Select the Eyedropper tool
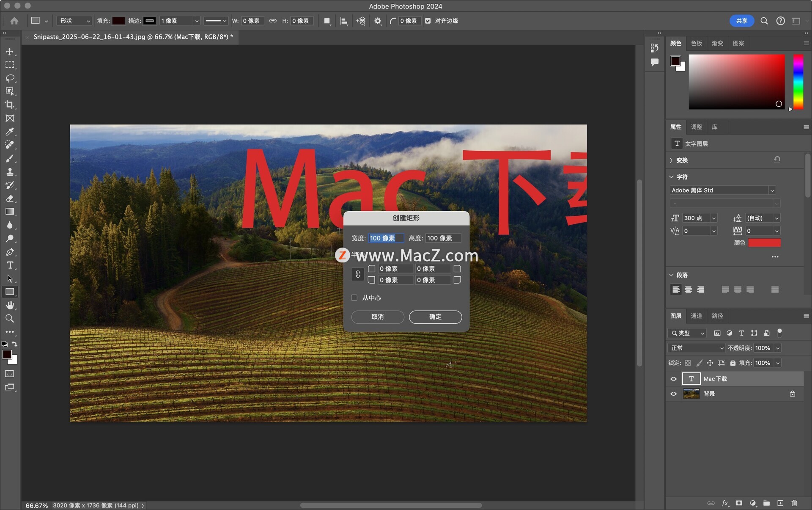The image size is (812, 510). pyautogui.click(x=9, y=132)
